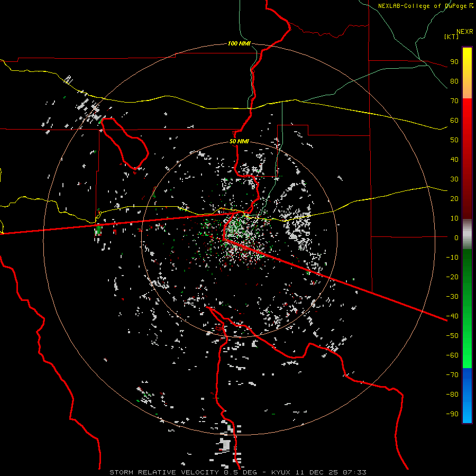Click the yellow top segment of color bar
Image resolution: width=476 pixels, height=476 pixels.
click(467, 73)
